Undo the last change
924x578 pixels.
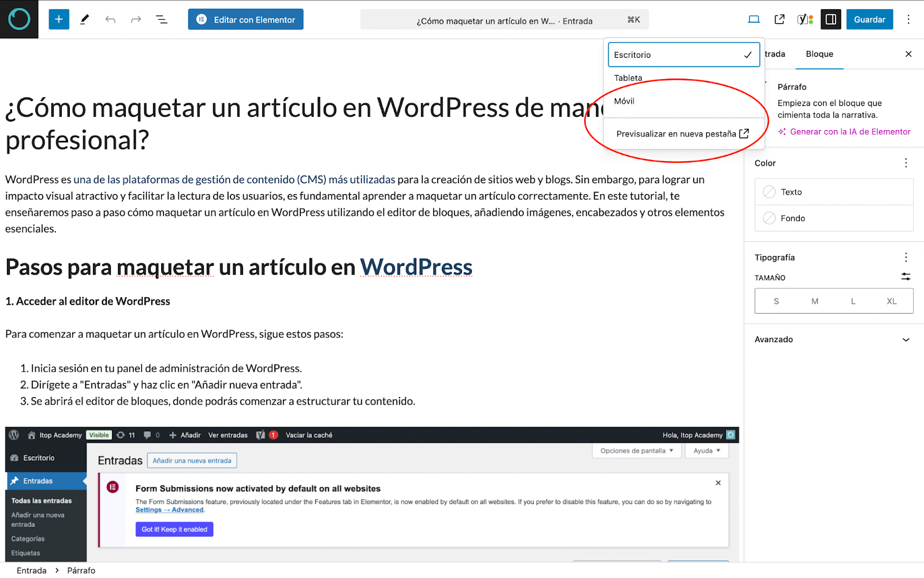coord(110,20)
